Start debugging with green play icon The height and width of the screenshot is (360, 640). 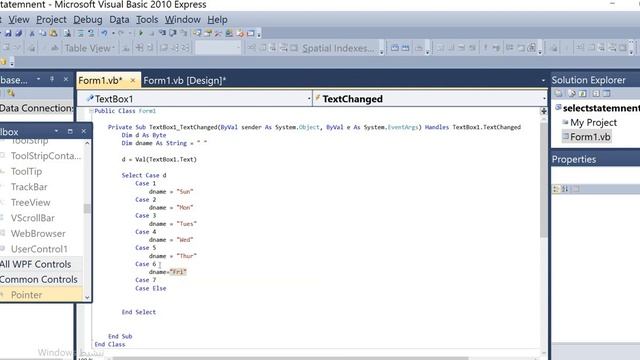(141, 33)
